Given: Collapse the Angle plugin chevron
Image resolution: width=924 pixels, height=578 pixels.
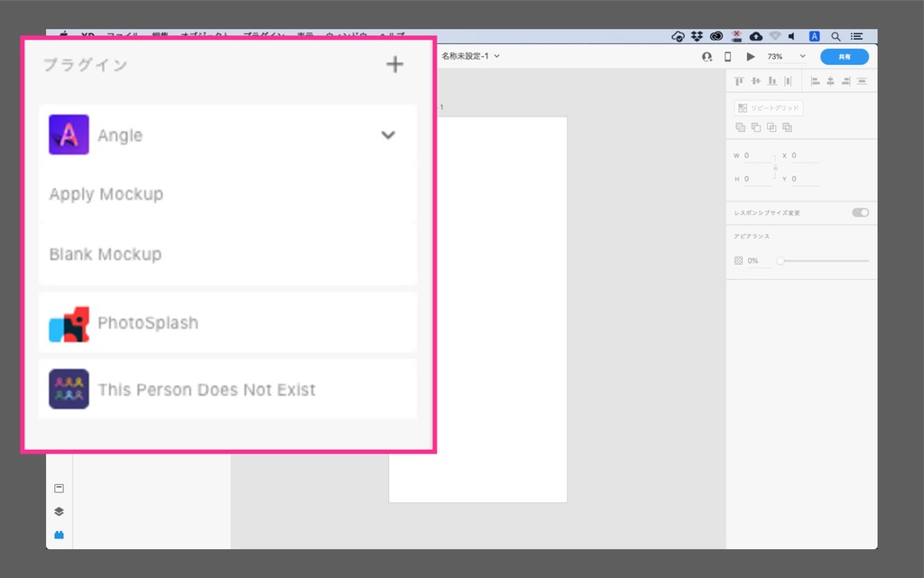Looking at the screenshot, I should click(388, 135).
